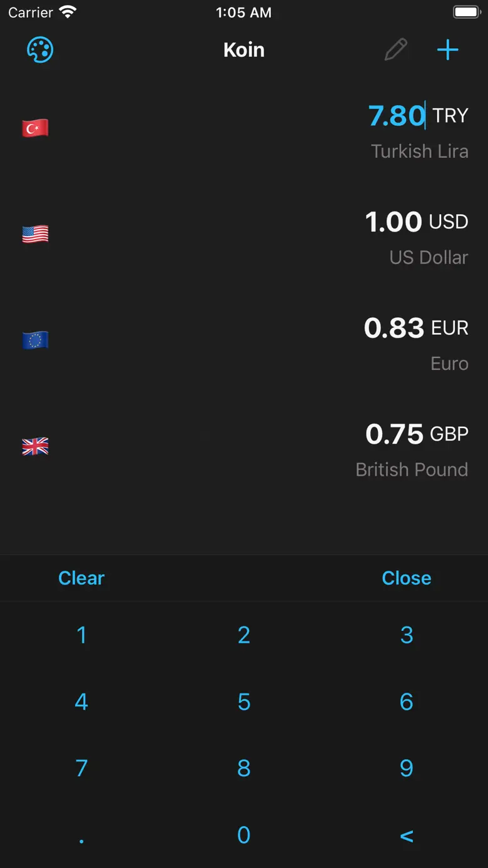The image size is (488, 868).
Task: Tap the pencil edit icon
Action: (395, 50)
